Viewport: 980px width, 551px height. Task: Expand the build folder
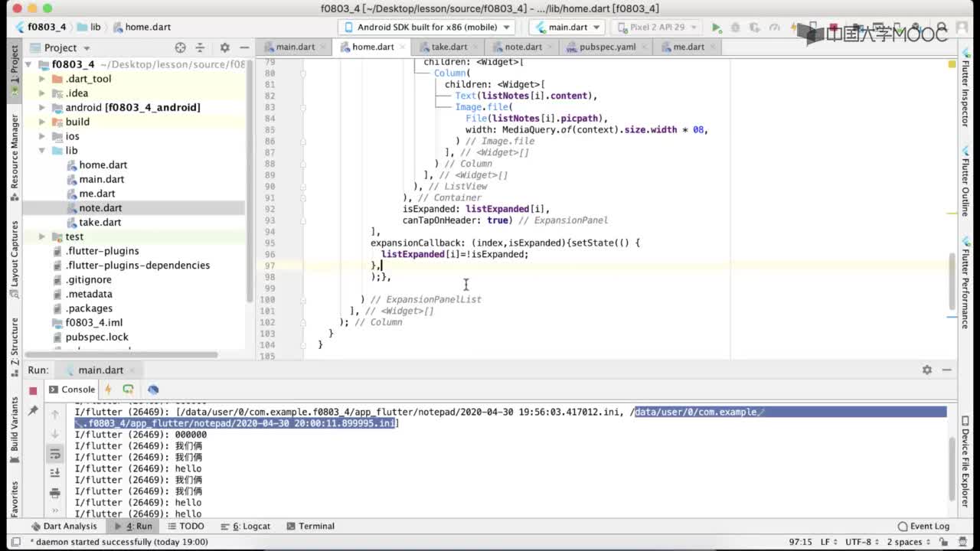click(43, 122)
